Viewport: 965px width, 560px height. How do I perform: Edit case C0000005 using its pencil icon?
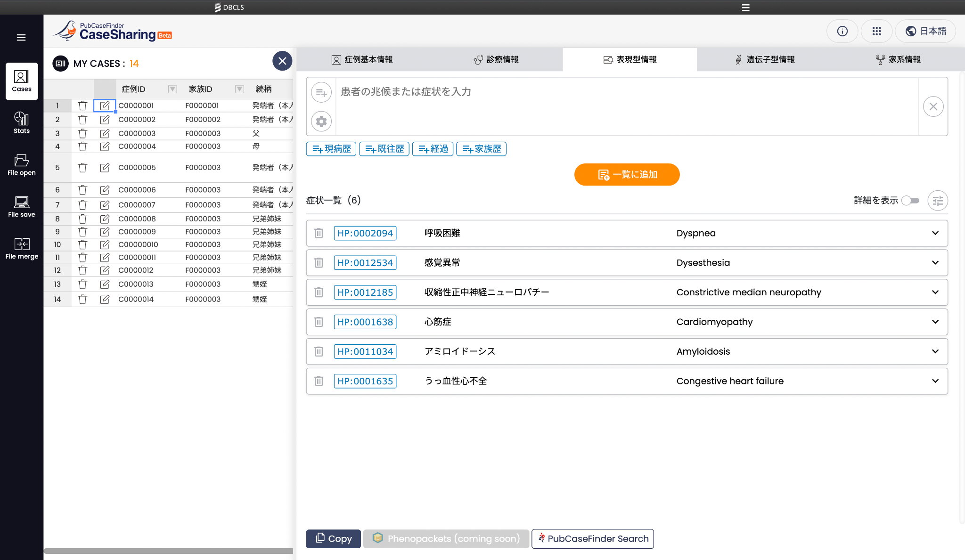[105, 168]
